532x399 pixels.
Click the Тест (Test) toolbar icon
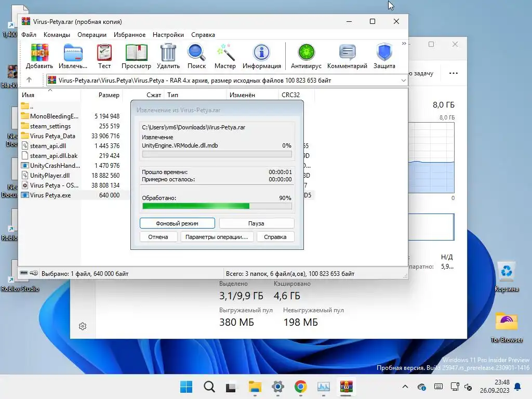[104, 56]
